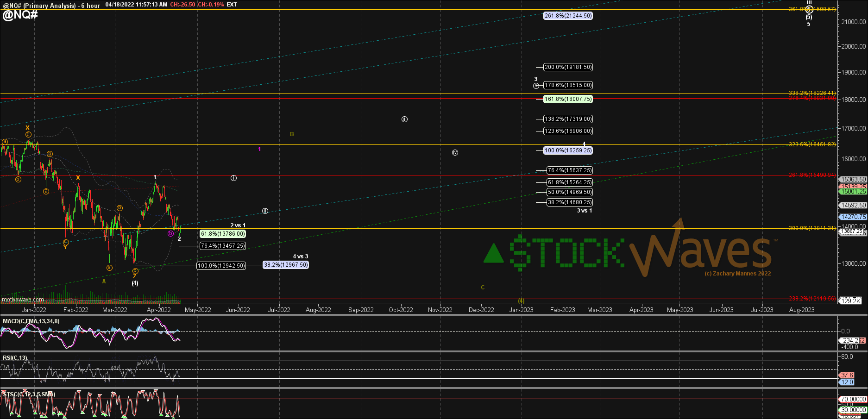The image size is (868, 419).
Task: Click the '@NQ# (Primary Analysis) - 6 hour' header text
Action: pyautogui.click(x=51, y=5)
